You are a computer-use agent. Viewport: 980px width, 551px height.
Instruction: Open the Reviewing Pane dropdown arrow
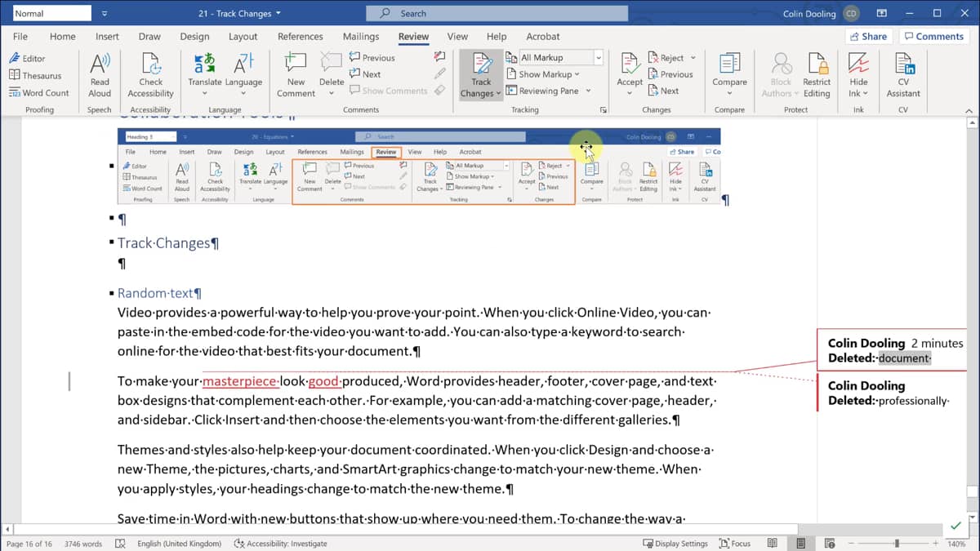click(x=588, y=91)
